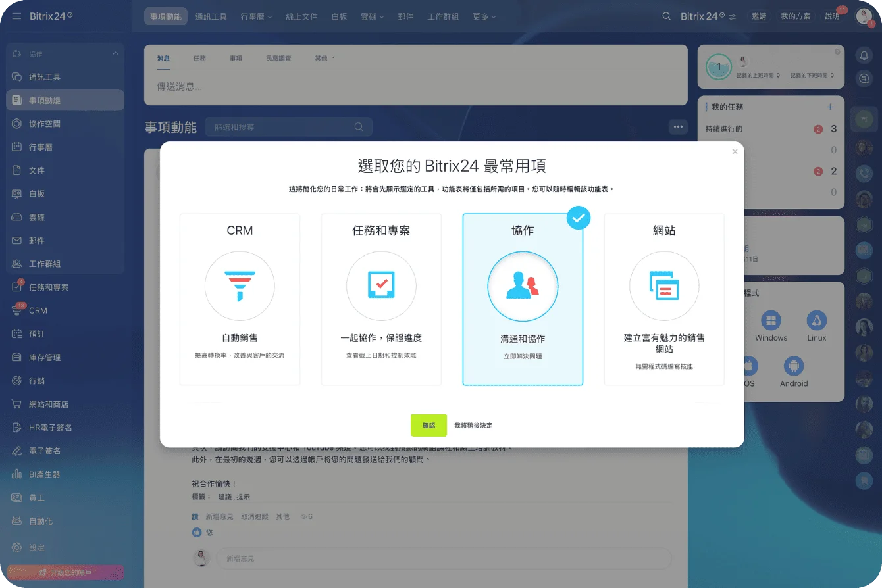Viewport: 882px width, 588px height.
Task: Click the Windows app download icon
Action: click(x=771, y=321)
